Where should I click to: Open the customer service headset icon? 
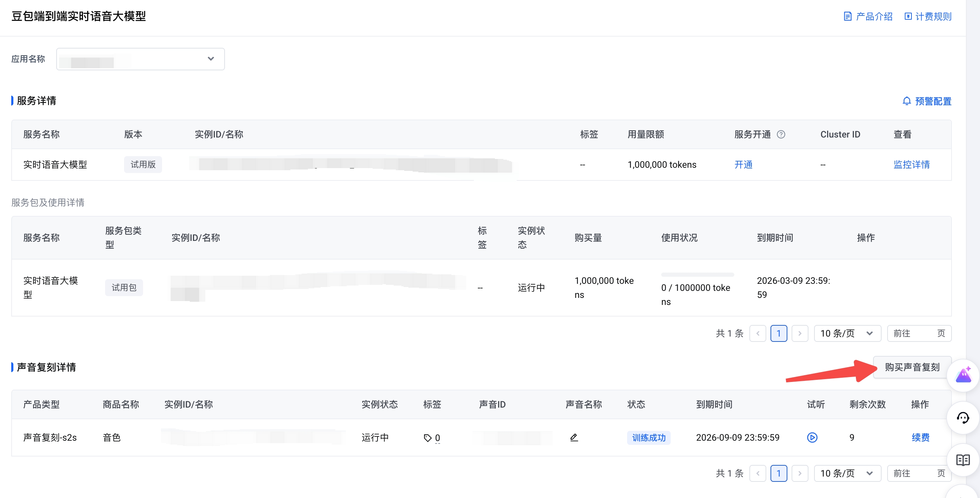962,418
